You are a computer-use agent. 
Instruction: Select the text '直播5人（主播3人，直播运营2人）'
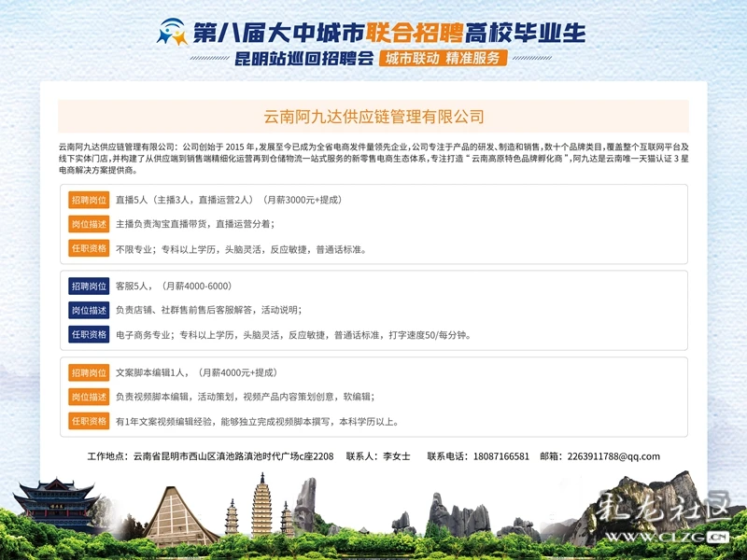[x=187, y=200]
